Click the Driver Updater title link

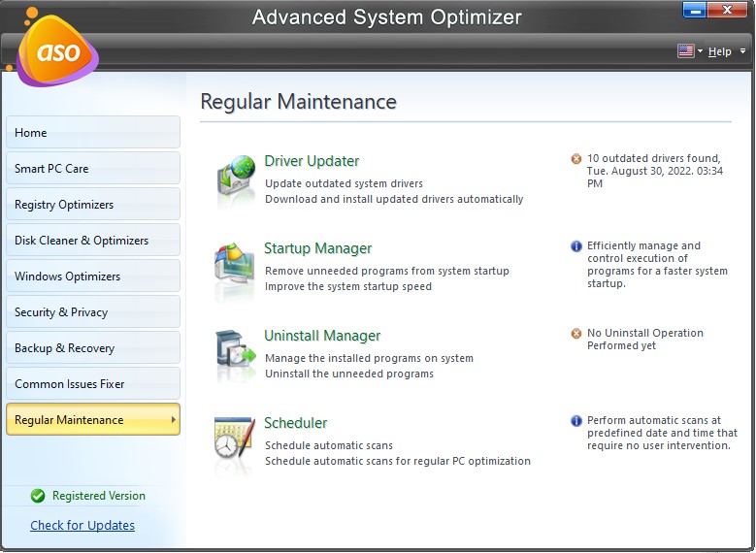312,161
